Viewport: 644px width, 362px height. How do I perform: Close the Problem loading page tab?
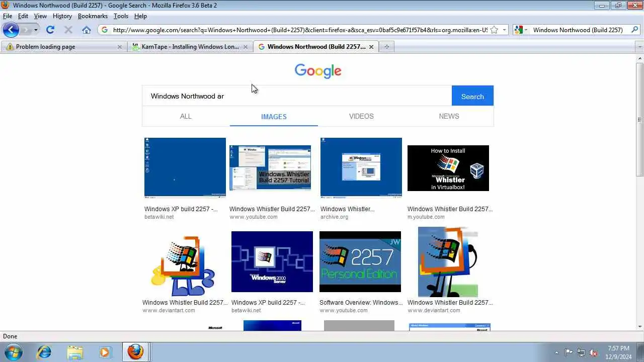click(x=119, y=47)
